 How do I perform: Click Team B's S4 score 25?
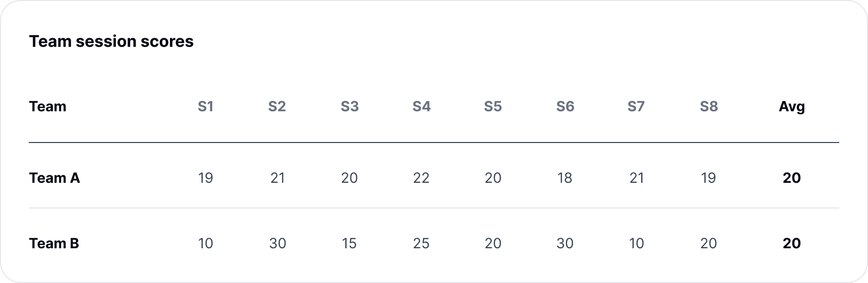[x=421, y=243]
